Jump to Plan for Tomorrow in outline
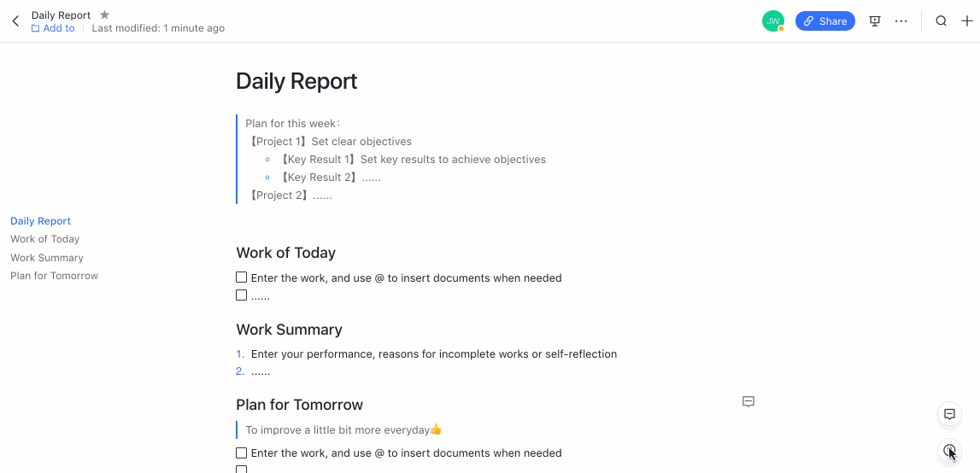The image size is (980, 473). tap(55, 276)
